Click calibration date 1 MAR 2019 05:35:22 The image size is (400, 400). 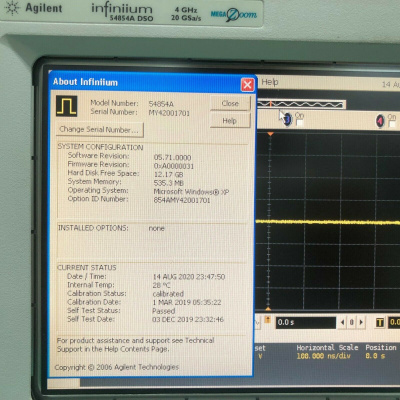(x=187, y=302)
